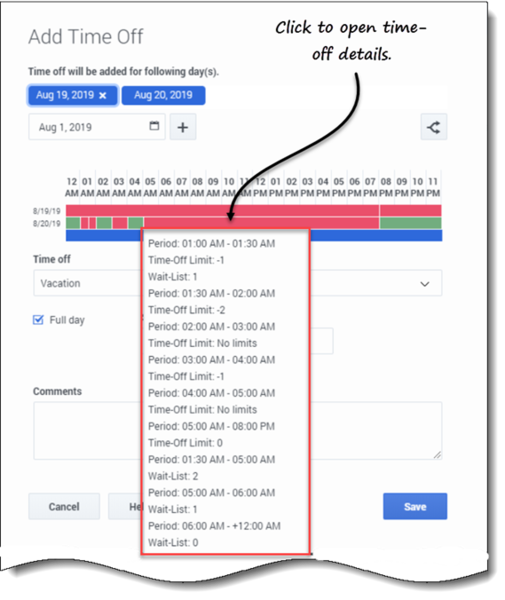Click the partially hidden Help button

point(125,506)
